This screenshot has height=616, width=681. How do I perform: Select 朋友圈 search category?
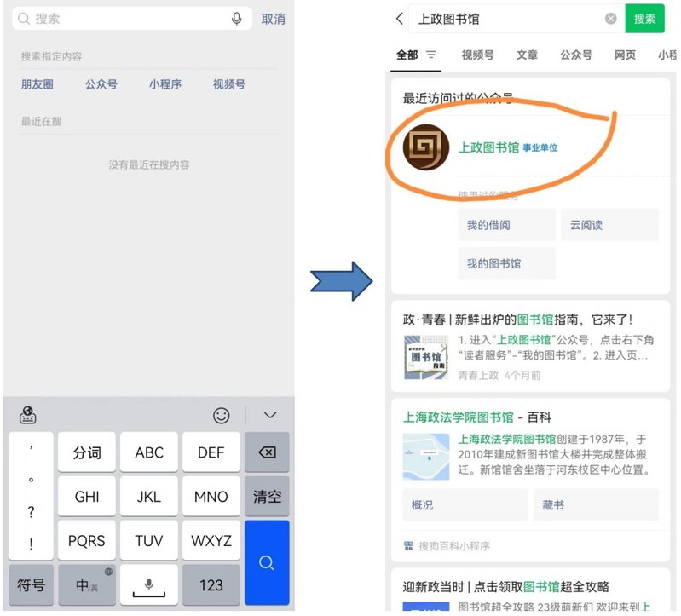point(38,84)
